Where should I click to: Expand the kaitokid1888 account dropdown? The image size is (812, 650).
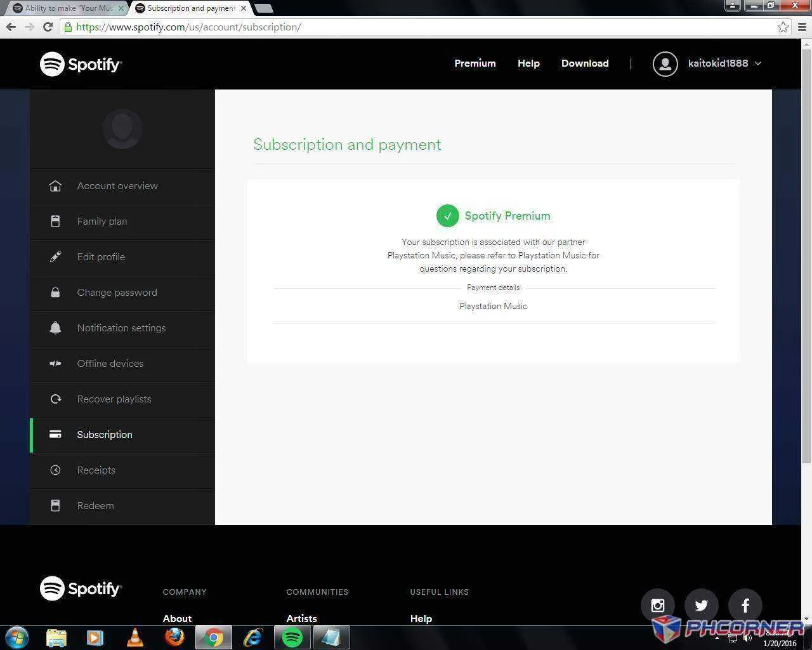click(x=757, y=63)
